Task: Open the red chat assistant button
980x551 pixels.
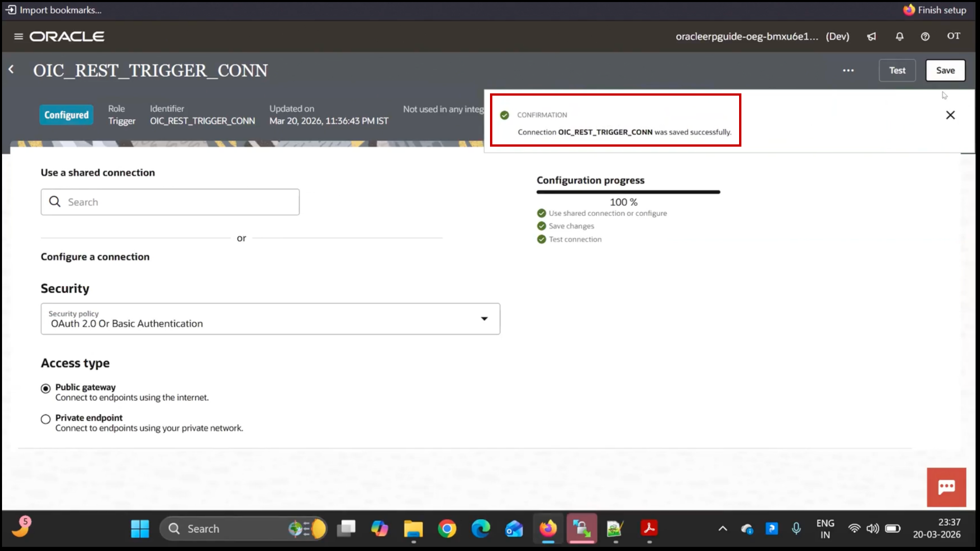Action: click(x=946, y=487)
